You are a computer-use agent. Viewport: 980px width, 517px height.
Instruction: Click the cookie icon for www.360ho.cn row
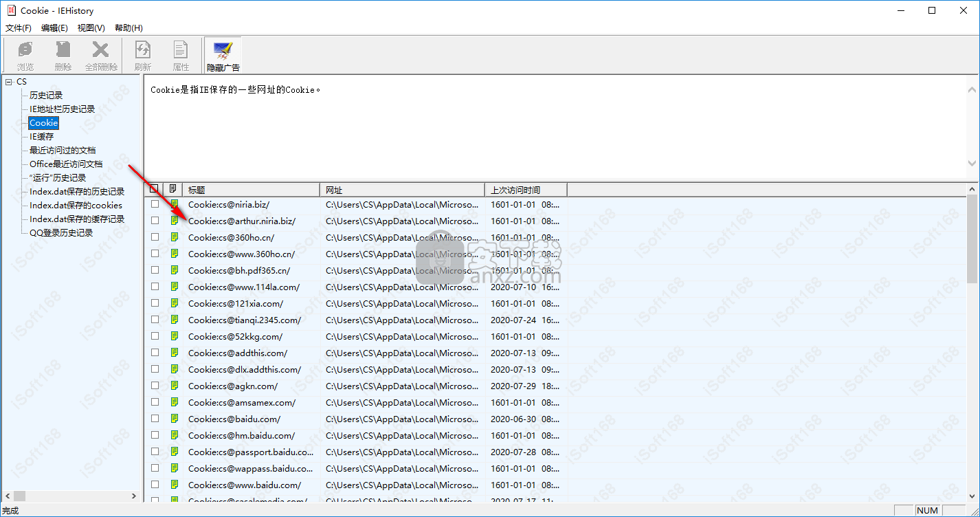[175, 254]
